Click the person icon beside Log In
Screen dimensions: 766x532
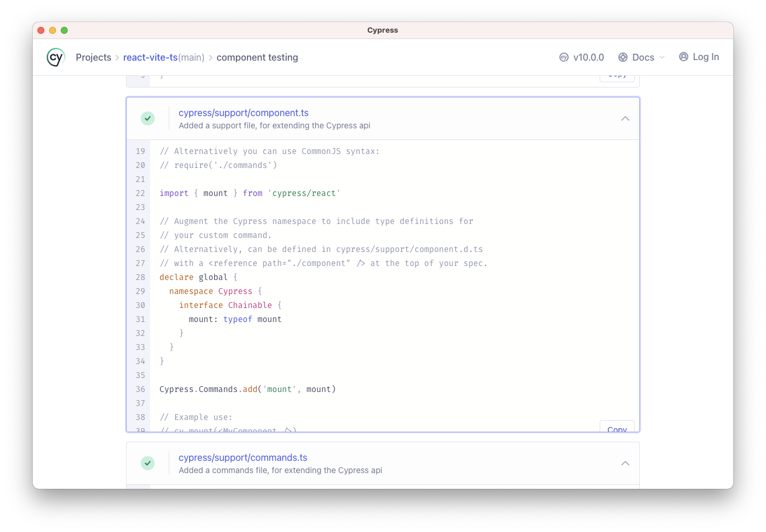pyautogui.click(x=683, y=57)
